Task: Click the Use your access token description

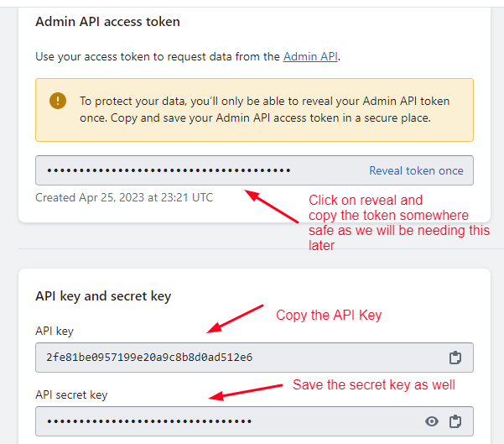Action: tap(187, 57)
